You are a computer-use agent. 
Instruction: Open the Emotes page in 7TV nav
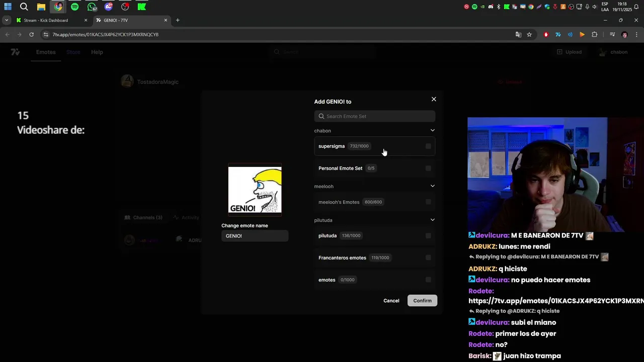[x=46, y=52]
